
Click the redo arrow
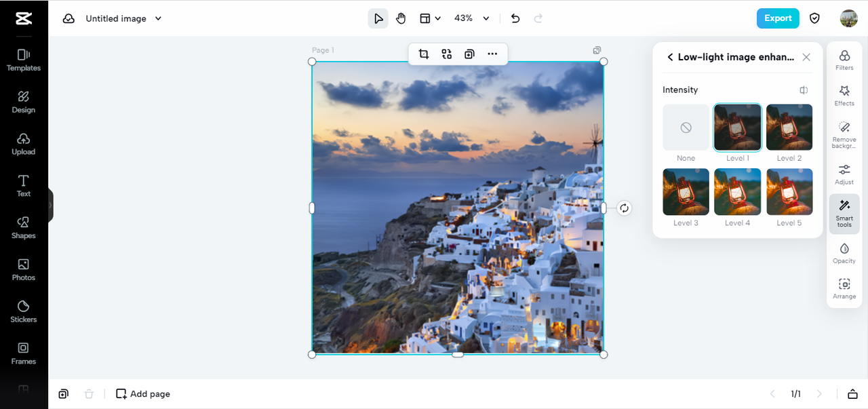coord(538,18)
